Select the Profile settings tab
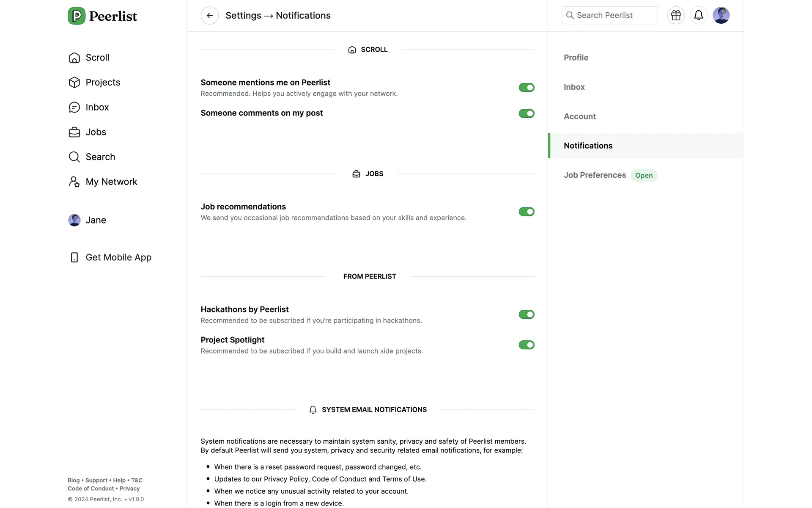The image size is (812, 508). pos(576,58)
